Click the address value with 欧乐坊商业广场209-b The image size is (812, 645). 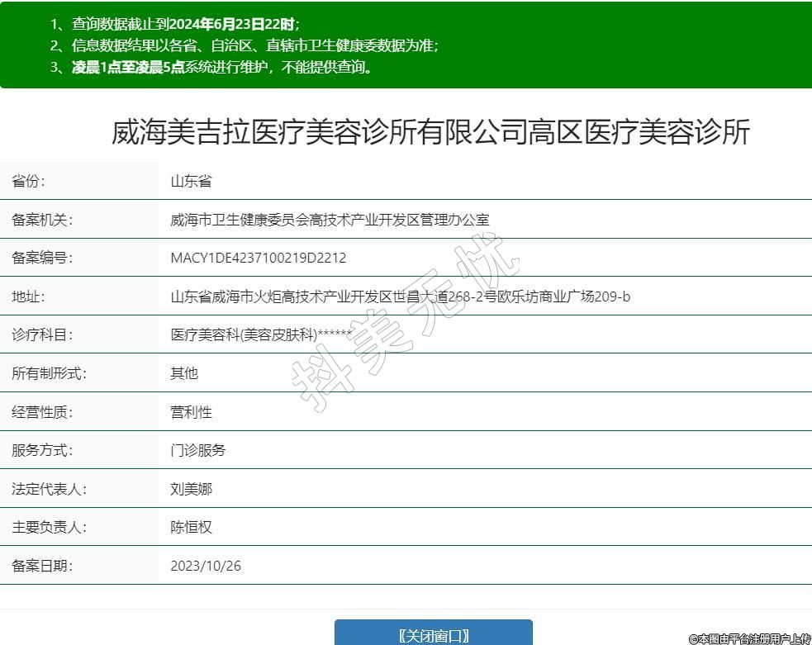(400, 296)
